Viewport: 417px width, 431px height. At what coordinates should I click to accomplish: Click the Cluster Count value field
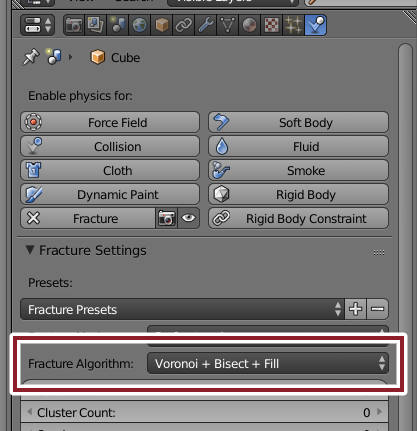click(x=204, y=412)
